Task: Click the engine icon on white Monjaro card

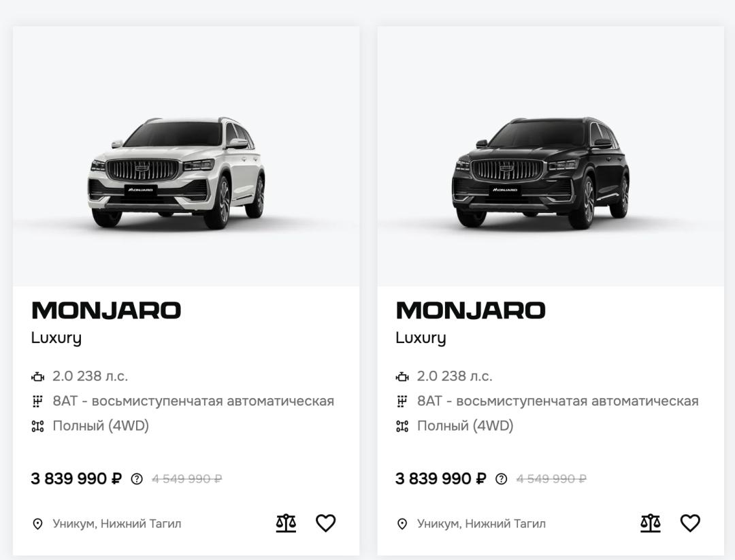Action: 38,376
